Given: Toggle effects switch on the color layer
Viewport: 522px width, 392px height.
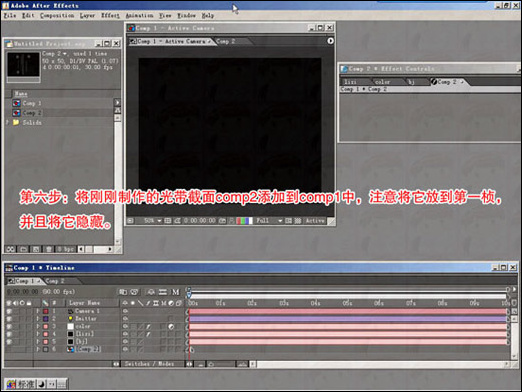Looking at the screenshot, I should (x=148, y=327).
